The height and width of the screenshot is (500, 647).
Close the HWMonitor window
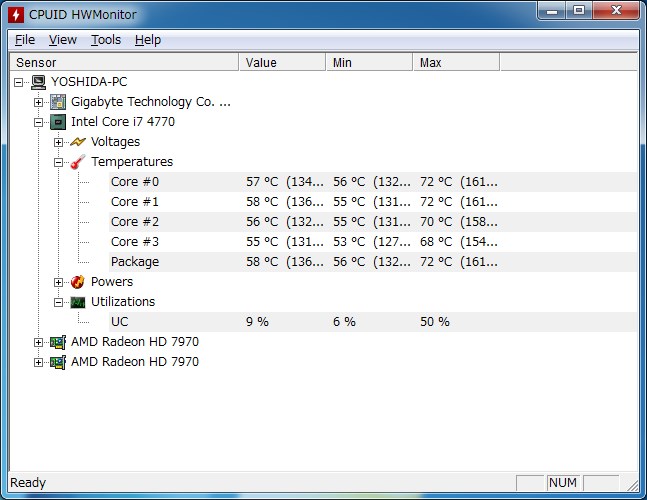point(616,10)
